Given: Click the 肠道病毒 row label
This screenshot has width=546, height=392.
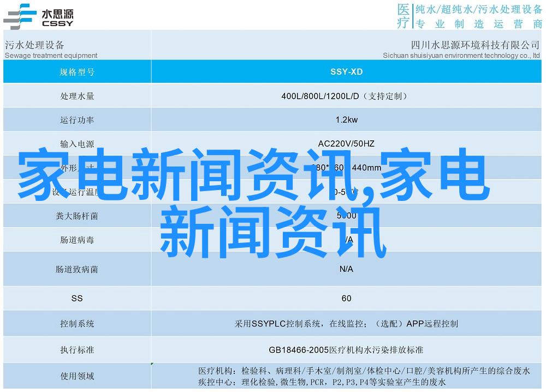Looking at the screenshot, I should (x=77, y=240).
